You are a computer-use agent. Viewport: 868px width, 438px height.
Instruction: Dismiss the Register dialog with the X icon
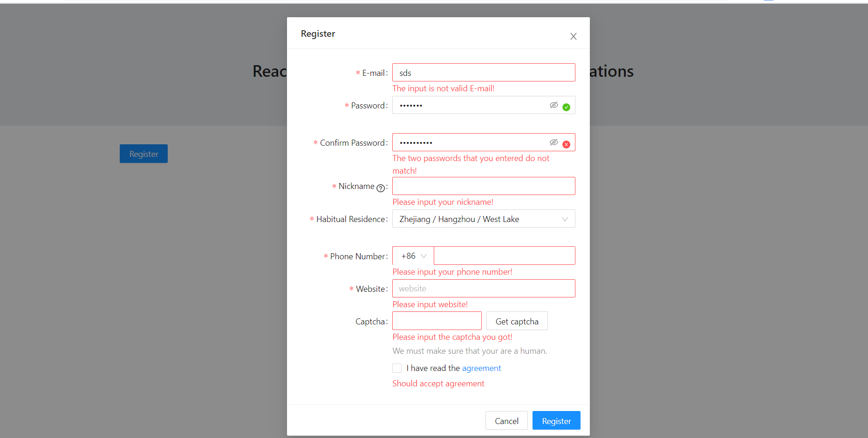tap(573, 36)
